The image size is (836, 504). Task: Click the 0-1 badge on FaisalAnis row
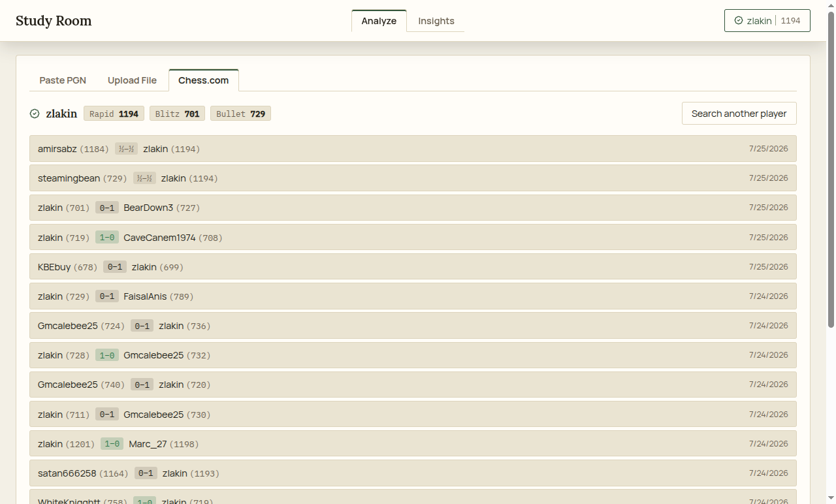pyautogui.click(x=106, y=296)
